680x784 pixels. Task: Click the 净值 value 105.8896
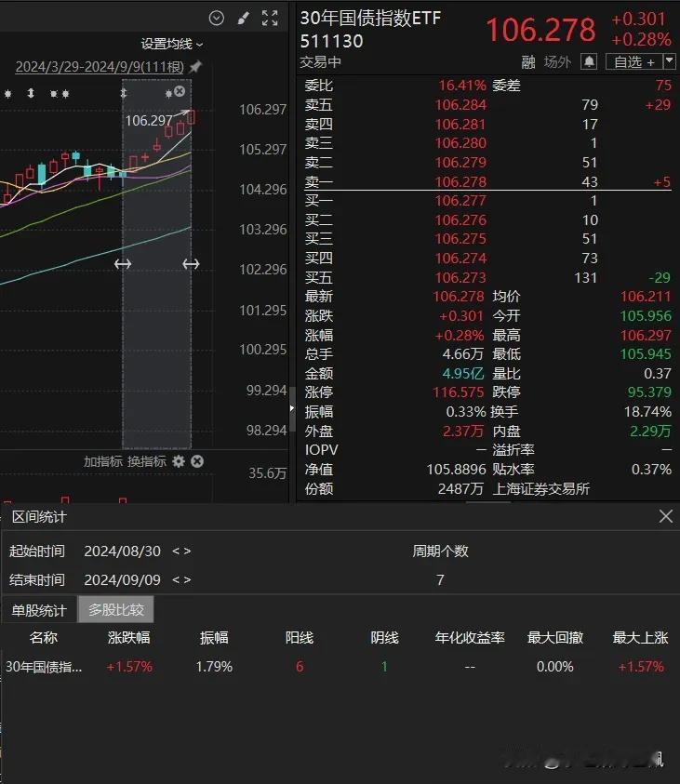(x=456, y=470)
